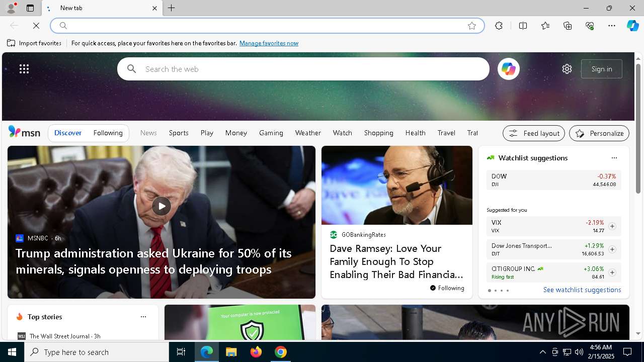Click the Sign in button
644x362 pixels.
pos(602,69)
